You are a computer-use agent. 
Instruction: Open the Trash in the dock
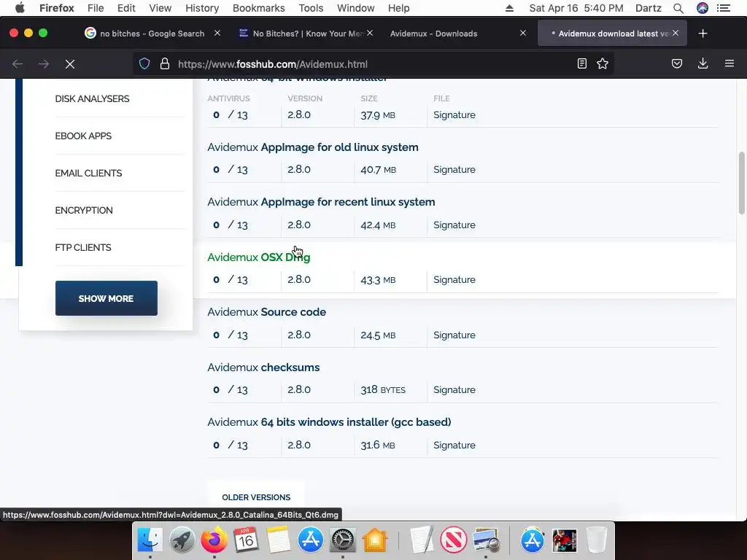[597, 540]
